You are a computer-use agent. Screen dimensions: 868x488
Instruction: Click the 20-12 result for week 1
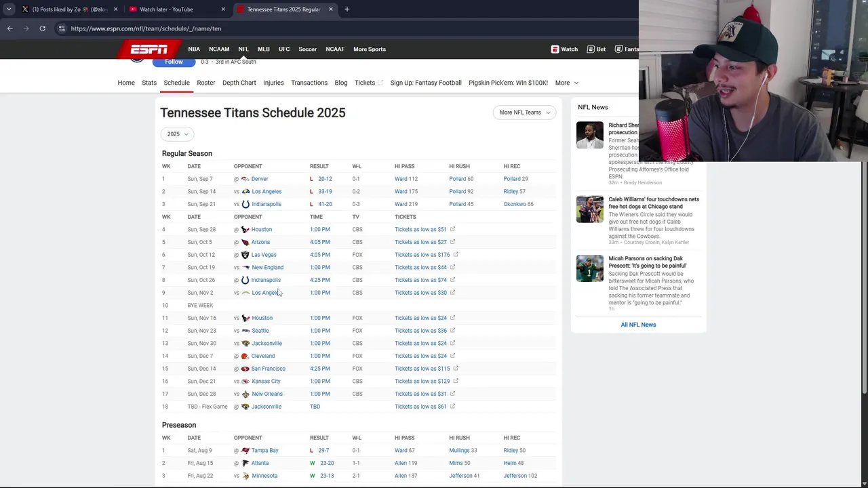[x=325, y=179]
